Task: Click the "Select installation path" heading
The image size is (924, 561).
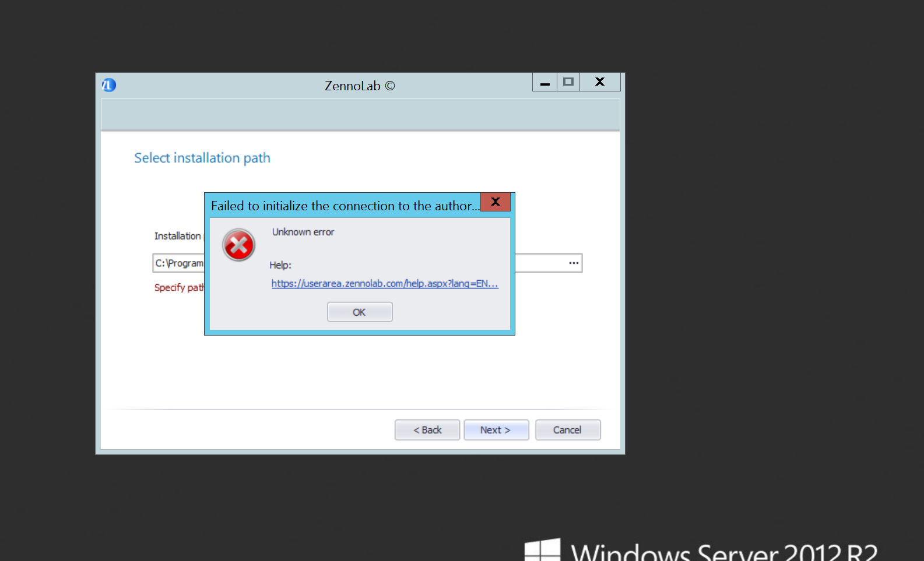Action: point(202,158)
